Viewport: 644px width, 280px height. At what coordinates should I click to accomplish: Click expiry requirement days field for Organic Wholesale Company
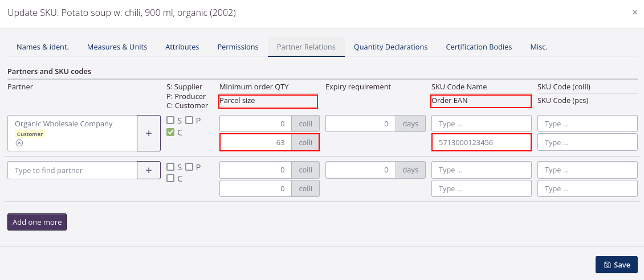pyautogui.click(x=361, y=124)
